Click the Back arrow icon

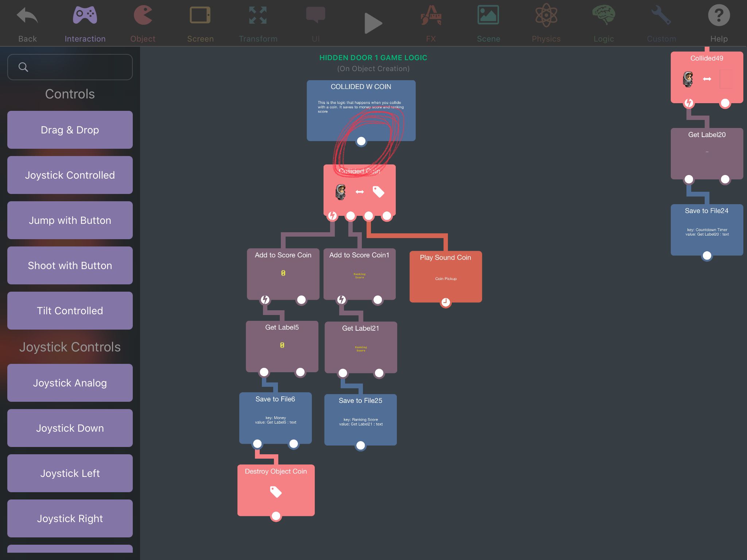(27, 16)
